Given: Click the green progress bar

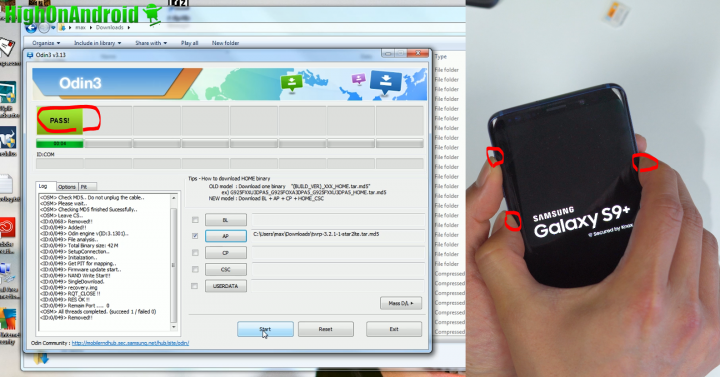Looking at the screenshot, I should (60, 144).
